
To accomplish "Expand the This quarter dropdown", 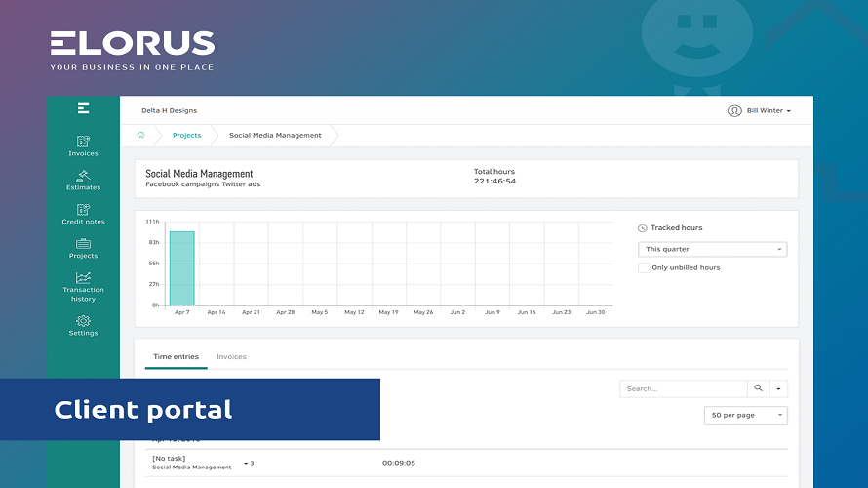I will [x=712, y=249].
